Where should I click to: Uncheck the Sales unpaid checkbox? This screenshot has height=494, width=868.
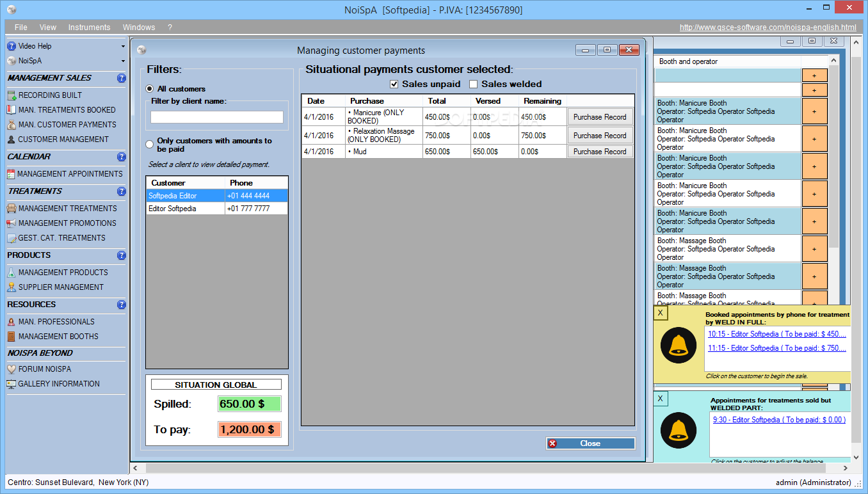click(394, 84)
